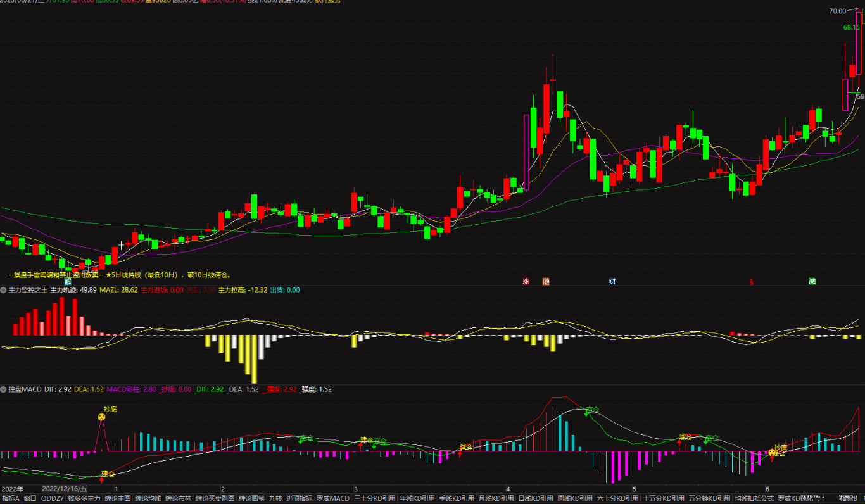Open the 窗口 tab at bottom
The height and width of the screenshot is (504, 865).
(30, 499)
